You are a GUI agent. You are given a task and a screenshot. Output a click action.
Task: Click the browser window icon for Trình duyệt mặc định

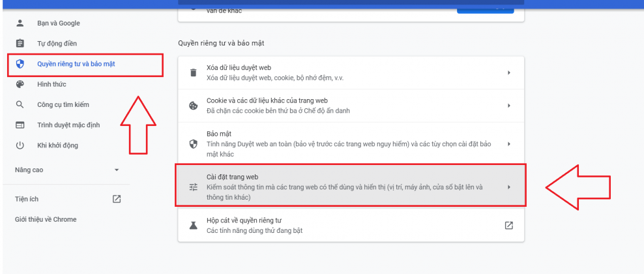pyautogui.click(x=20, y=125)
